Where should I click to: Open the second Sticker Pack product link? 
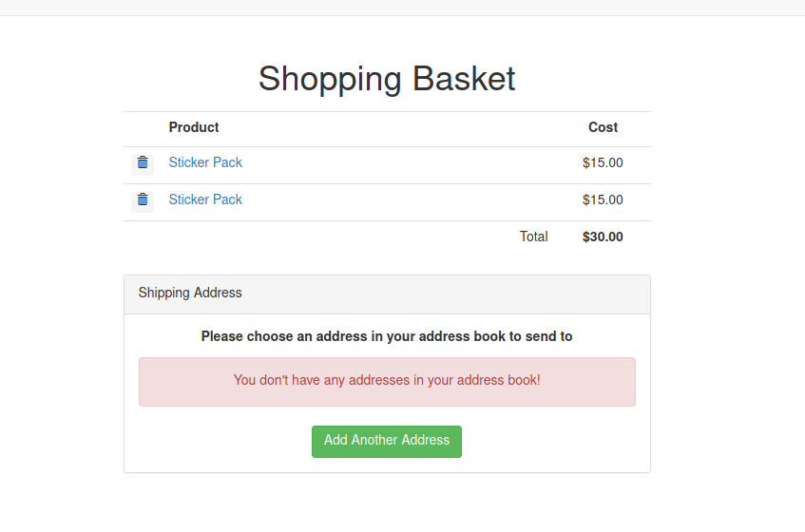[x=205, y=199]
